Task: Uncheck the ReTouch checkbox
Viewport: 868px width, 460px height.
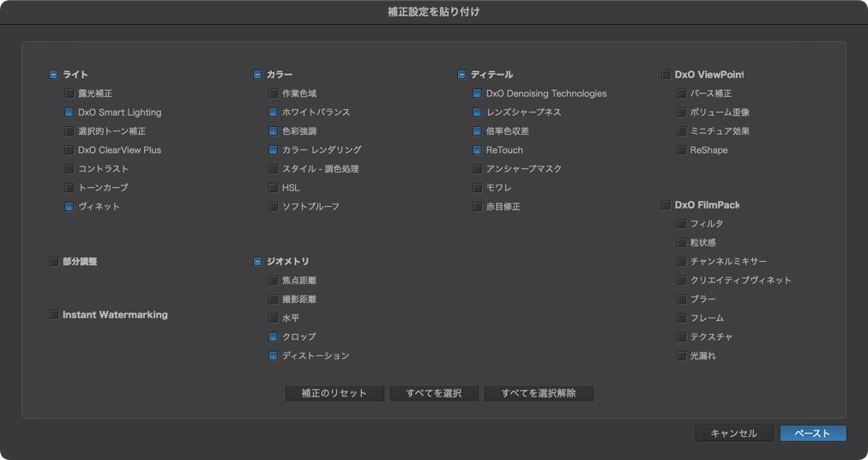Action: [477, 150]
